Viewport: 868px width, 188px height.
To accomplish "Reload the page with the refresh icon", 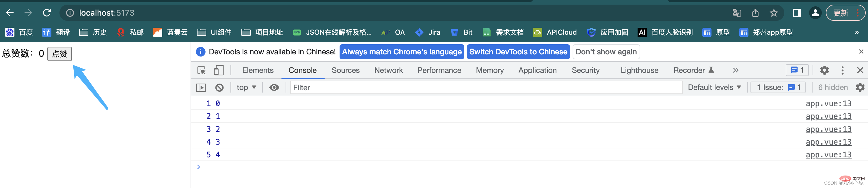I will 47,13.
